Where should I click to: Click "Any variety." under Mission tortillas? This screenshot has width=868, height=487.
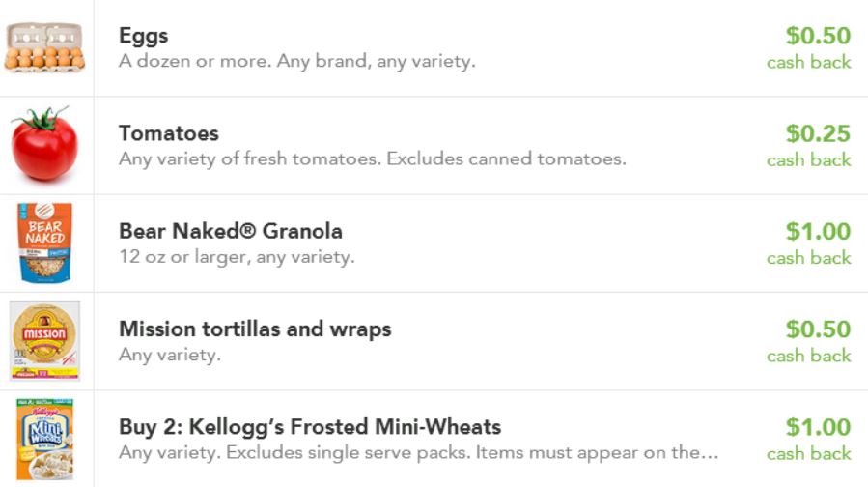tap(169, 356)
